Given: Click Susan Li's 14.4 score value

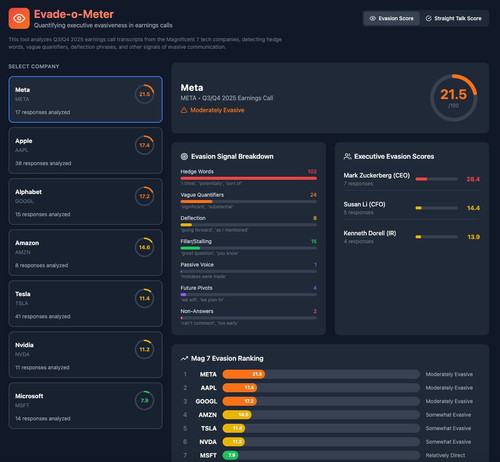Looking at the screenshot, I should (473, 208).
